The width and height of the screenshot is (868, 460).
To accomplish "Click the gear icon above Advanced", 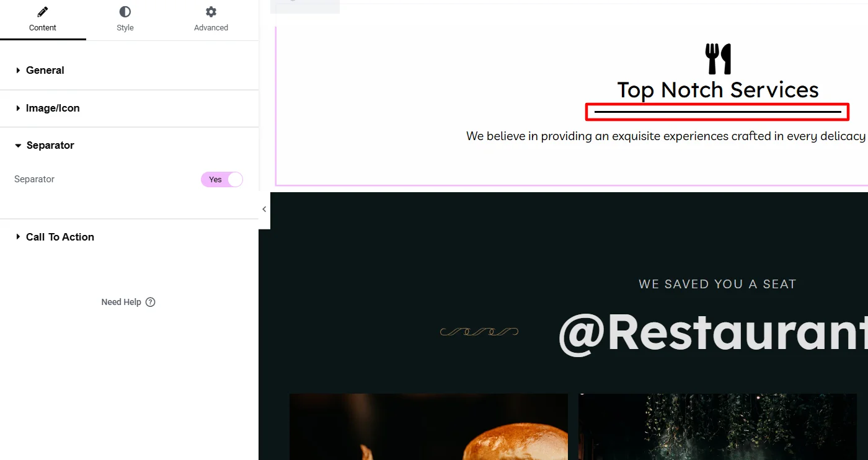I will pyautogui.click(x=211, y=12).
